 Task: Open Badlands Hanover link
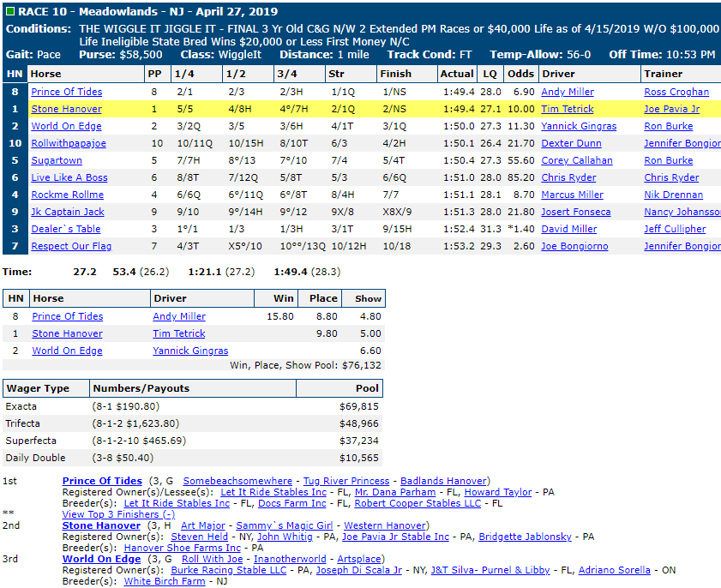(x=443, y=481)
